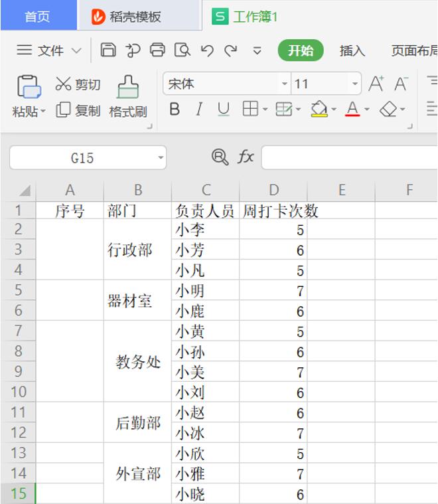
Task: Open the 稻壳模板 tab
Action: point(140,16)
